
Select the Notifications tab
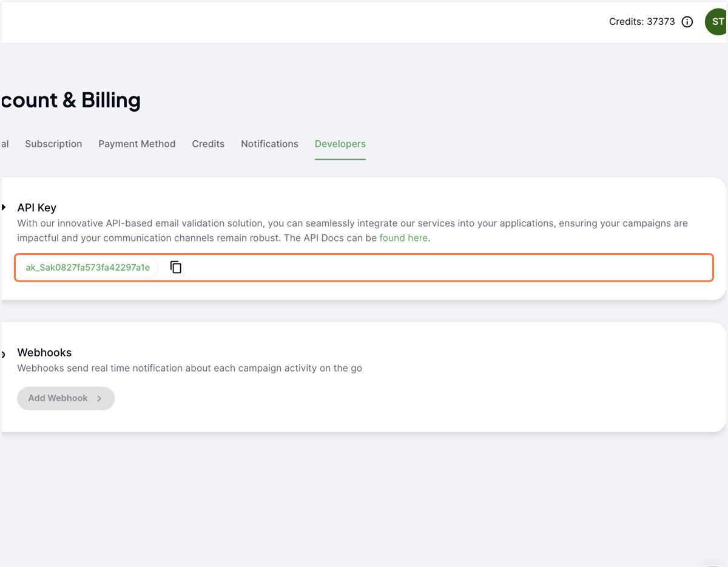pyautogui.click(x=269, y=144)
